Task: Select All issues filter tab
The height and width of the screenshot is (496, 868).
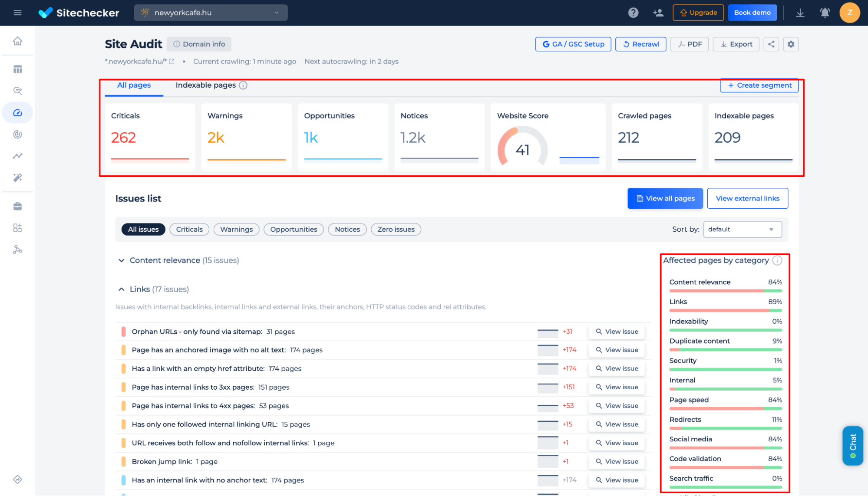Action: coord(142,229)
